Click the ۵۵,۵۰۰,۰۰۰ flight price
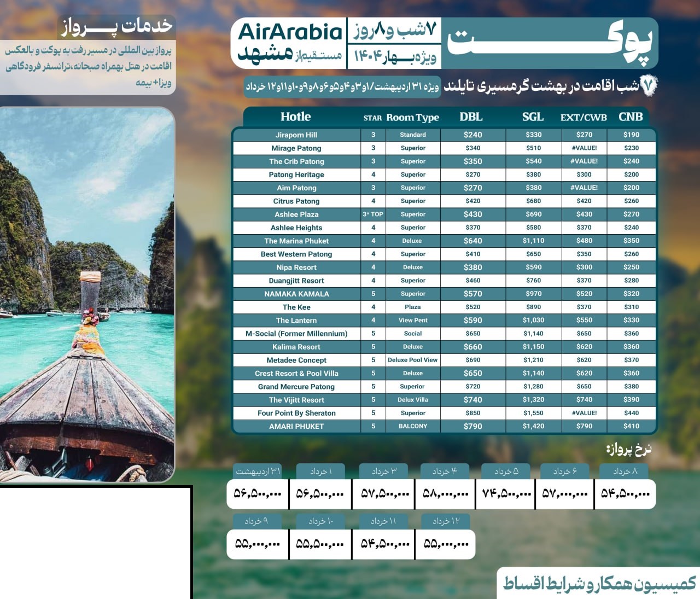 click(320, 544)
